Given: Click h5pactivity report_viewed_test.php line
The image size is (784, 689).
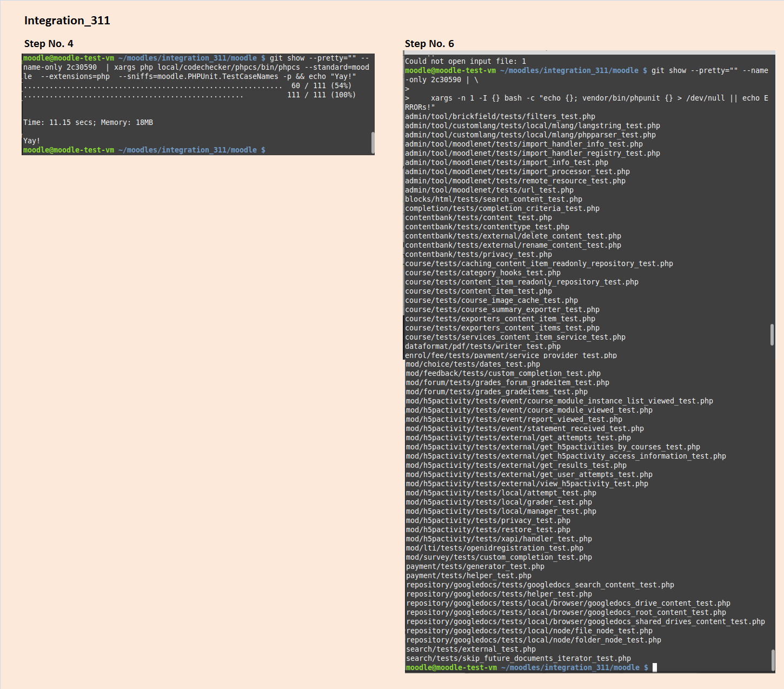Looking at the screenshot, I should coord(514,420).
